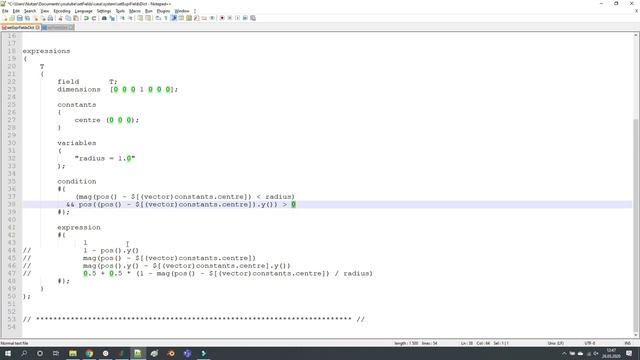
Task: Click the Open file toolbar icon
Action: tap(12, 18)
